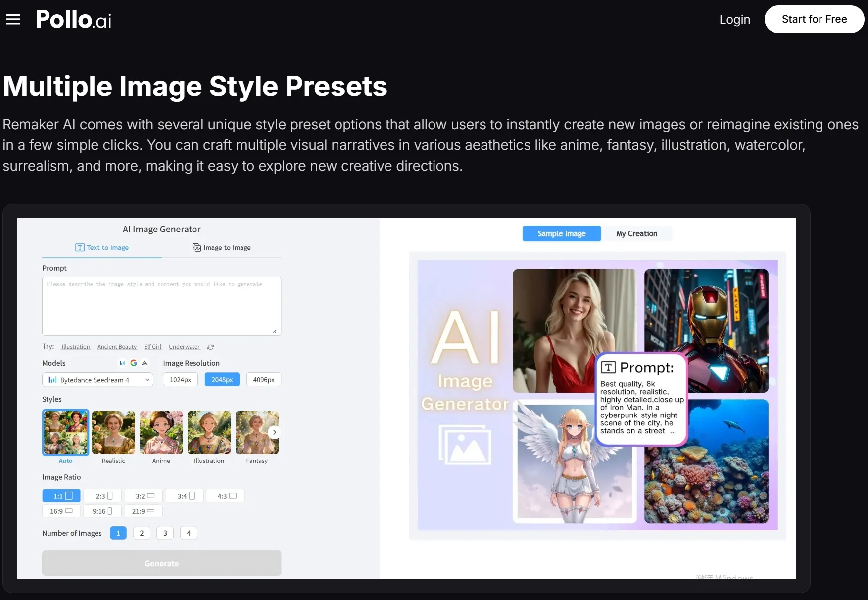Click the third model provider icon
868x600 pixels.
point(145,363)
